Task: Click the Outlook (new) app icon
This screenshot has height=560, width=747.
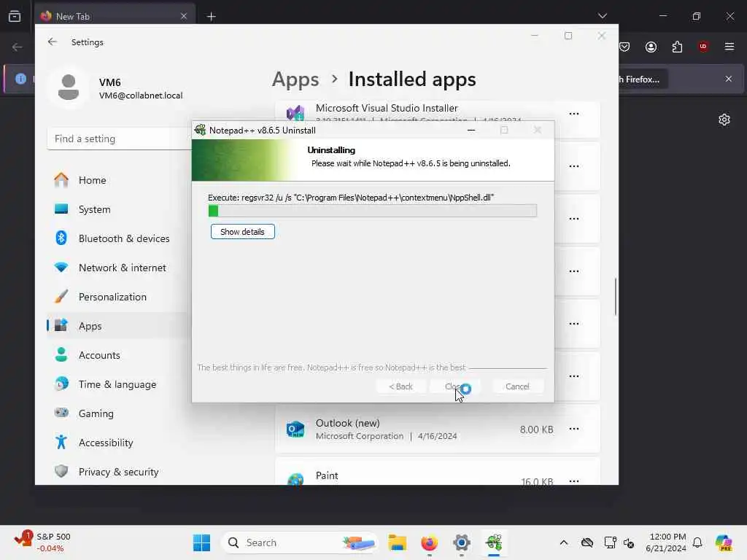Action: [295, 429]
